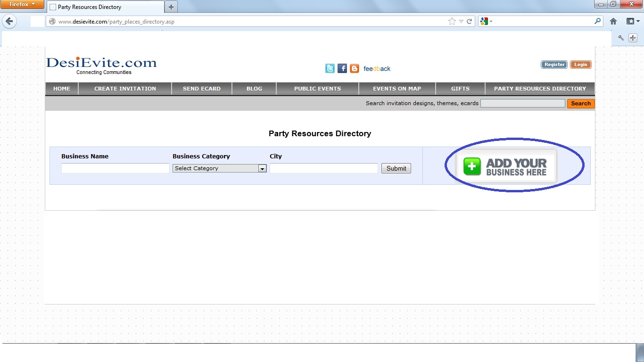The image size is (644, 362).
Task: Open the Facebook icon link
Action: pos(342,68)
